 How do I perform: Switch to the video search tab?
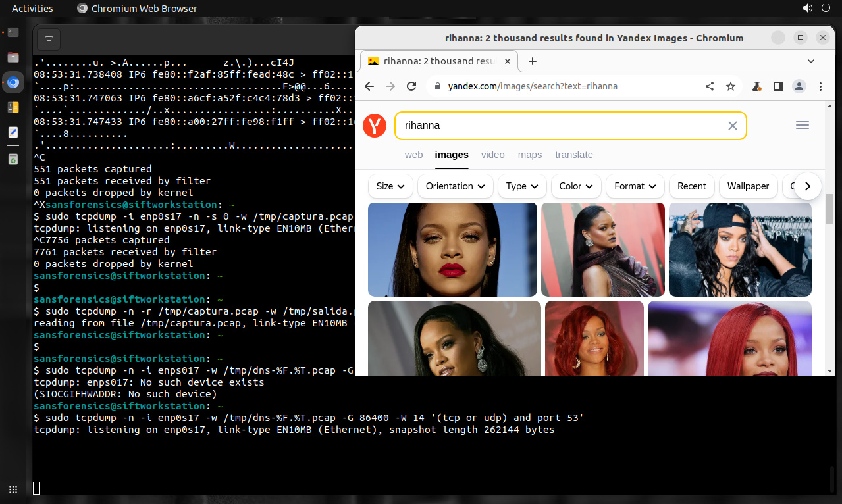(492, 155)
